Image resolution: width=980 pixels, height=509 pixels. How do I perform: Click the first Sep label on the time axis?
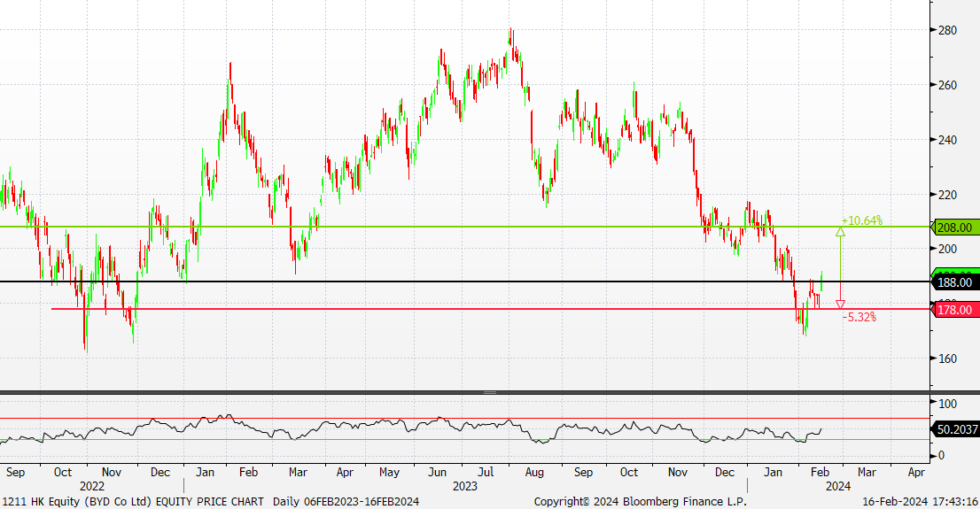click(x=15, y=472)
